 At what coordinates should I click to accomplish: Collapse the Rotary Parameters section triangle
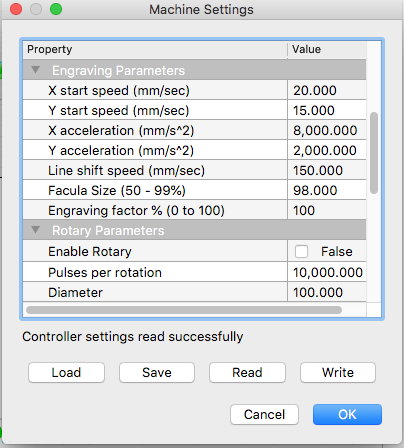click(35, 230)
